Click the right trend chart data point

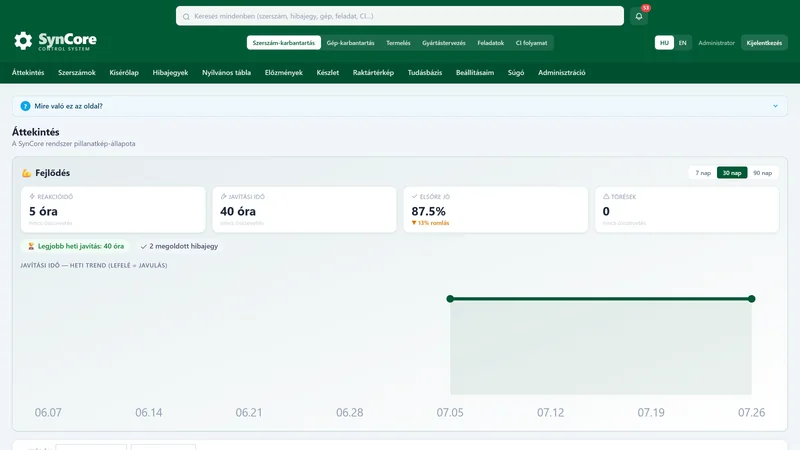click(x=752, y=298)
